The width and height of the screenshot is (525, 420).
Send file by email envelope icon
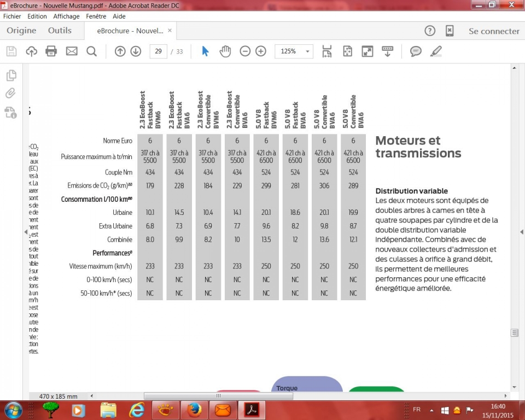click(x=72, y=51)
